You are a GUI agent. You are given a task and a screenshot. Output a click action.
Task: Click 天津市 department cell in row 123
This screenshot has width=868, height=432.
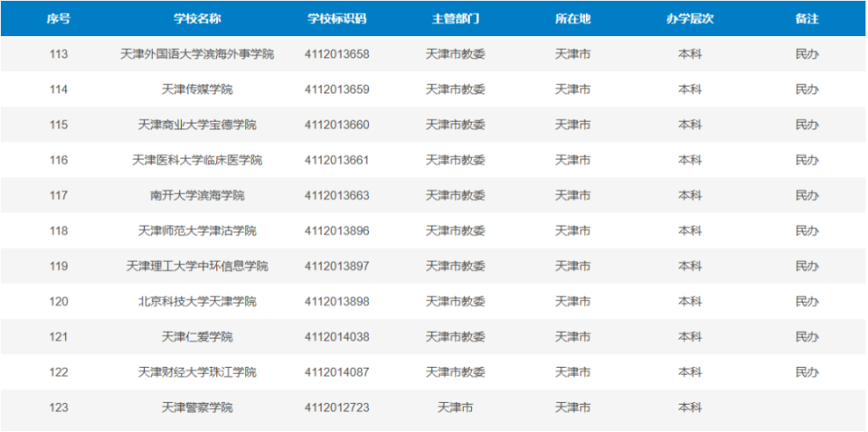455,409
